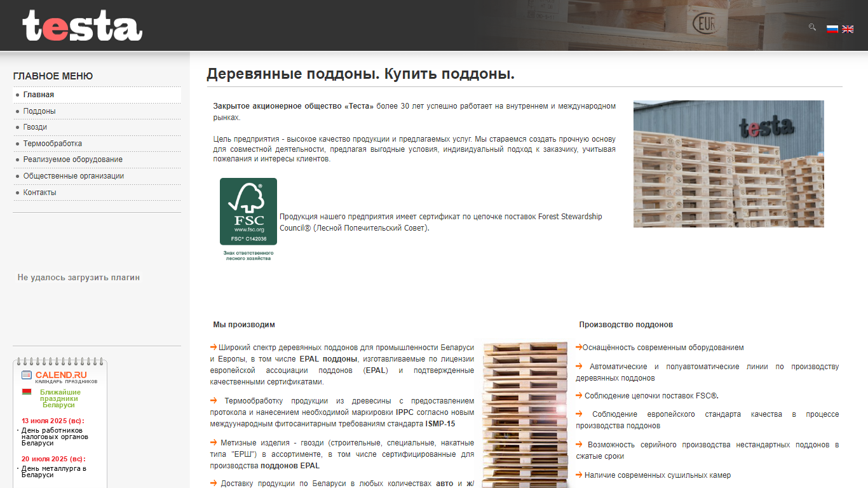Click the Belarus flag in the calendar widget
The width and height of the screenshot is (868, 488).
tap(27, 392)
